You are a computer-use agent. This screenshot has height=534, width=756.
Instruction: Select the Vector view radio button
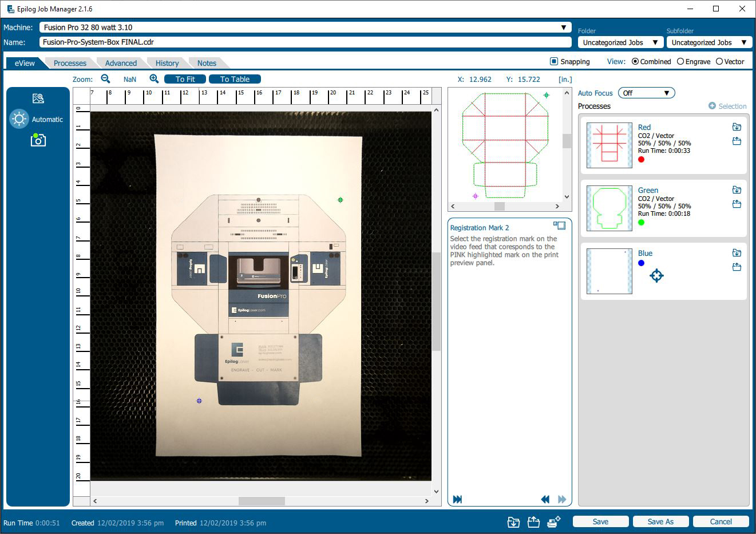tap(719, 61)
